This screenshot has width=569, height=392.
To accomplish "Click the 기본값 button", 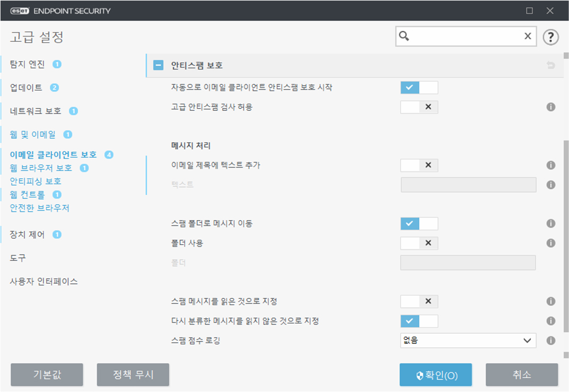I will click(47, 374).
